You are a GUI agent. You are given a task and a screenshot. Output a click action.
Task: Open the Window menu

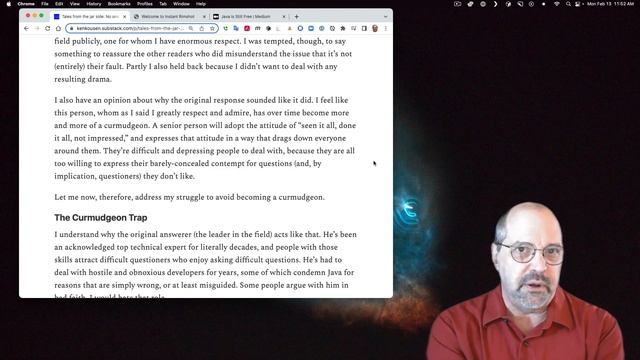[181, 4]
